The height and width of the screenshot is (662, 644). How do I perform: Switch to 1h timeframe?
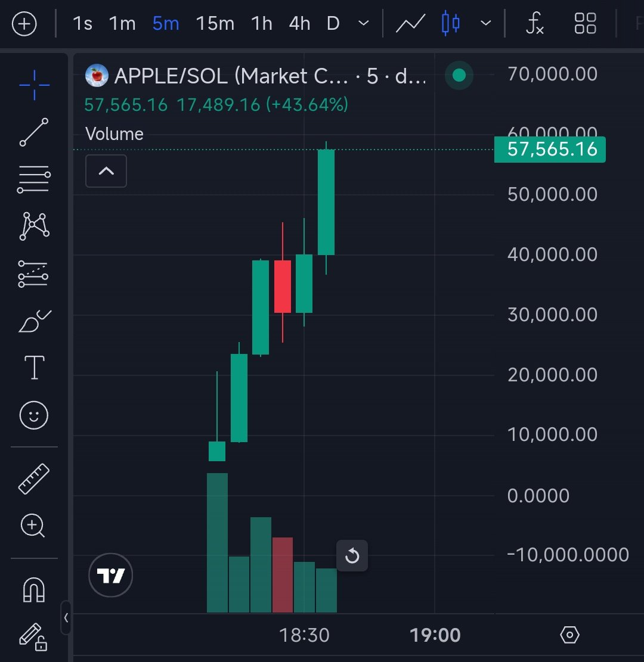[x=261, y=24]
